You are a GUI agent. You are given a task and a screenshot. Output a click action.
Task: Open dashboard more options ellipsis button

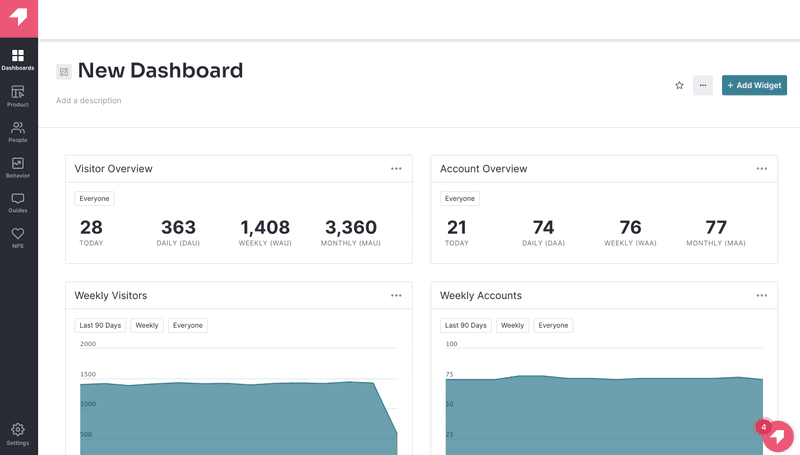[703, 86]
